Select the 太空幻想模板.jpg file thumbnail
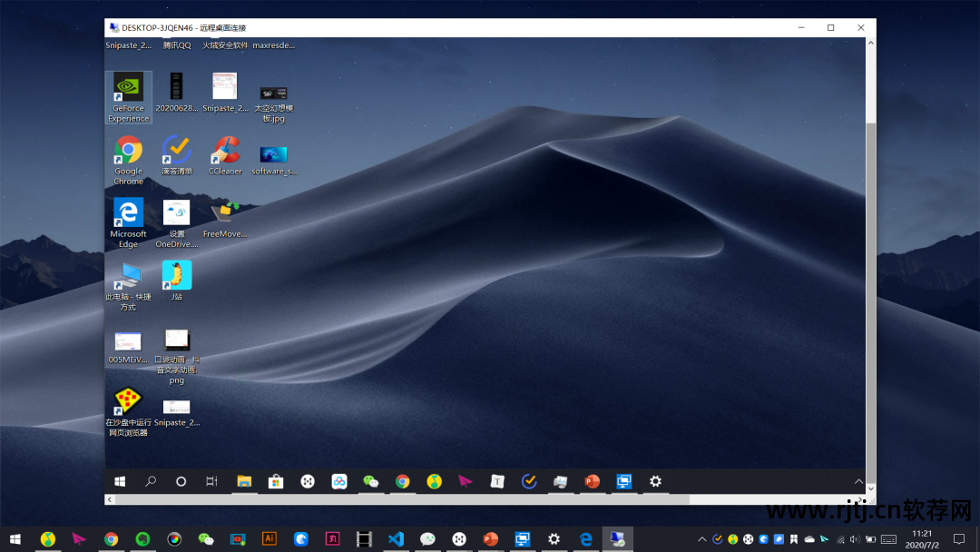 [273, 94]
